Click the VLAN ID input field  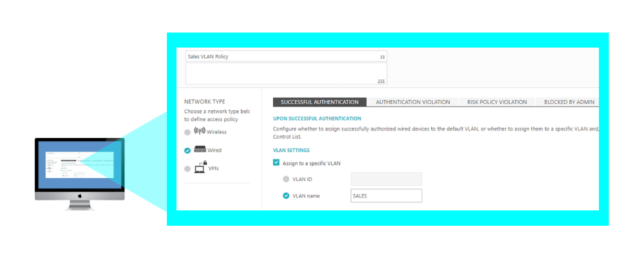click(x=386, y=179)
